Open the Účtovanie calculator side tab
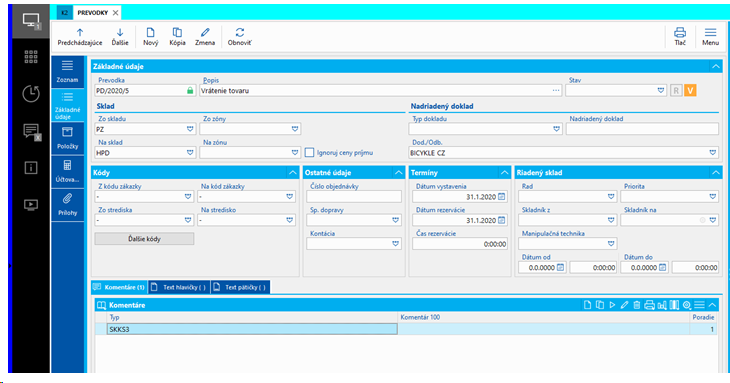The width and height of the screenshot is (730, 383). point(68,171)
